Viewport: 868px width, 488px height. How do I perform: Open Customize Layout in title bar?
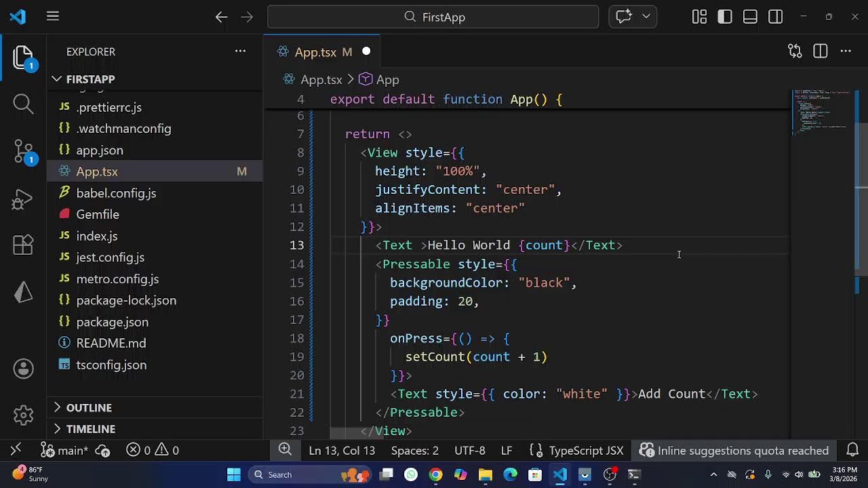click(699, 17)
